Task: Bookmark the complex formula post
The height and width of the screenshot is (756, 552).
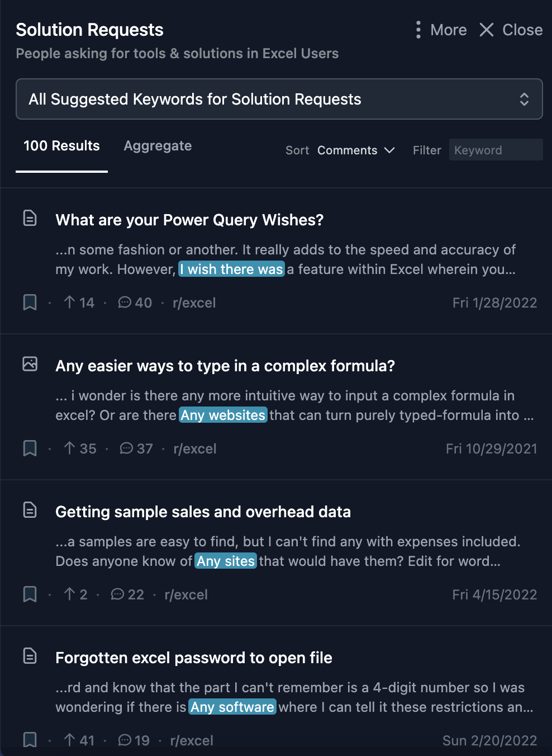Action: click(x=30, y=448)
